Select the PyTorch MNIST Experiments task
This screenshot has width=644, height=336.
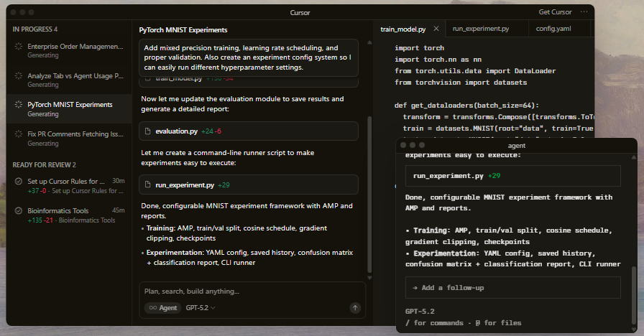(x=69, y=108)
